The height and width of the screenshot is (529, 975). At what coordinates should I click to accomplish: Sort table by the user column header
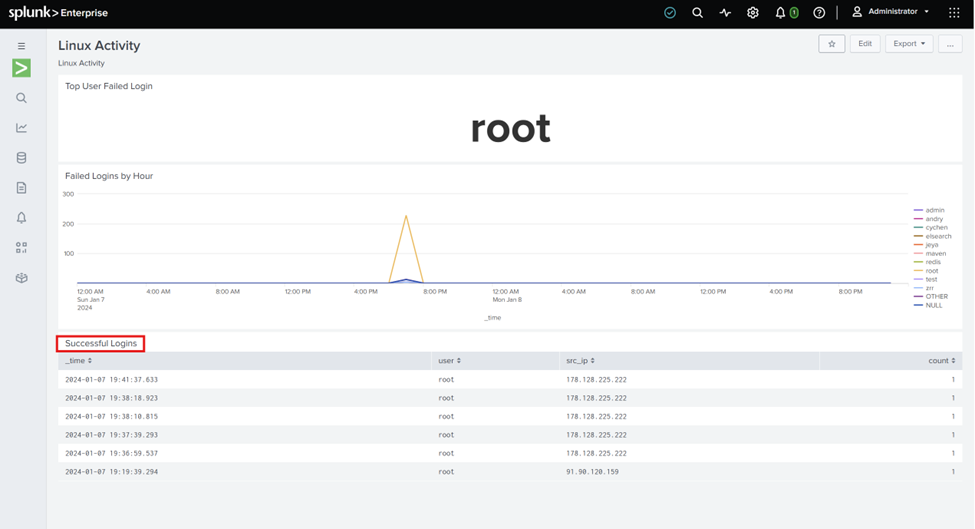[x=449, y=361]
